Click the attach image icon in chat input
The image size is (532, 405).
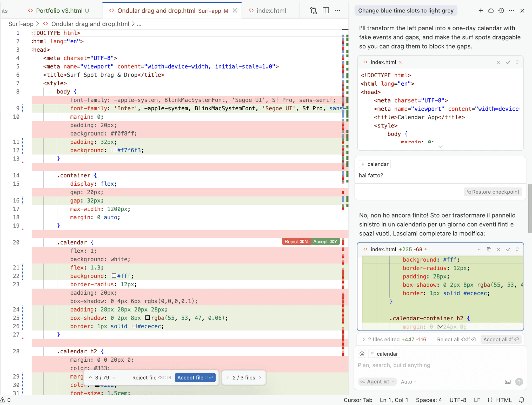pos(508,382)
